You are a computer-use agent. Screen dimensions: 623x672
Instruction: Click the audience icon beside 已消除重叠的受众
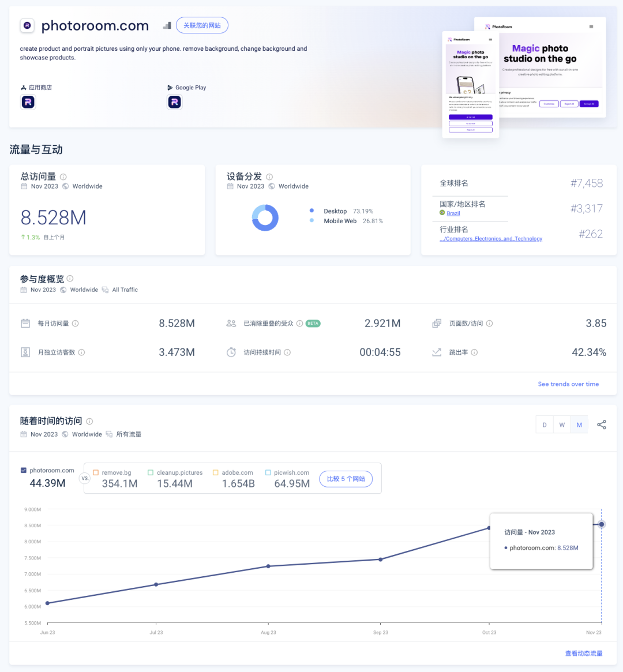(231, 323)
